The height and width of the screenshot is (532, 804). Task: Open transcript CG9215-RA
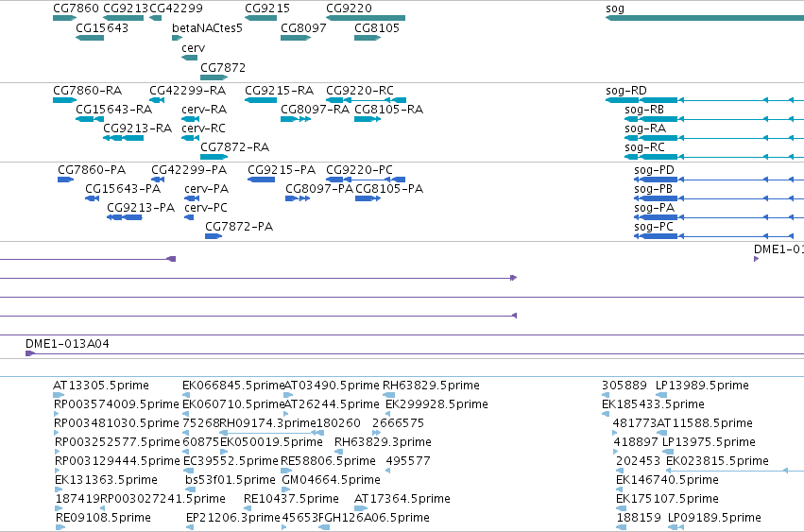tap(280, 91)
